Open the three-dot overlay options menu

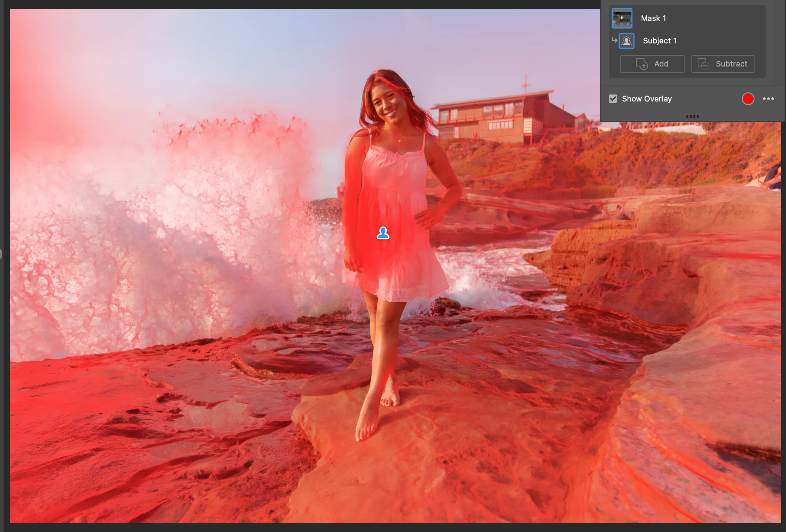(x=768, y=99)
